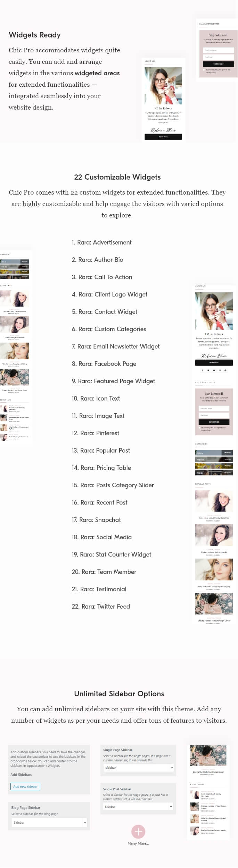Click list item Rara: Posts Category Slider
The image size is (238, 868).
[x=113, y=485]
